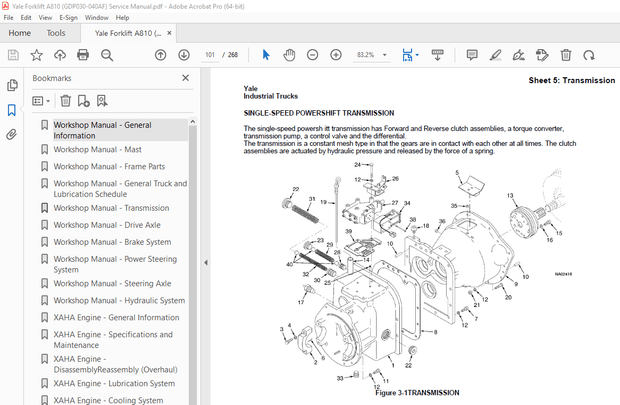Image resolution: width=620 pixels, height=405 pixels.
Task: Open the bookmarks options dropdown
Action: coord(41,101)
